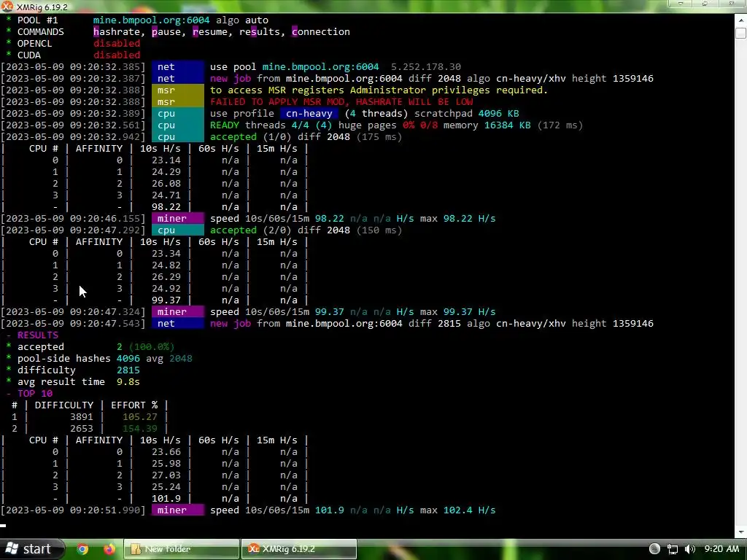
Task: Click the round tray icon beside the network icon
Action: (654, 549)
